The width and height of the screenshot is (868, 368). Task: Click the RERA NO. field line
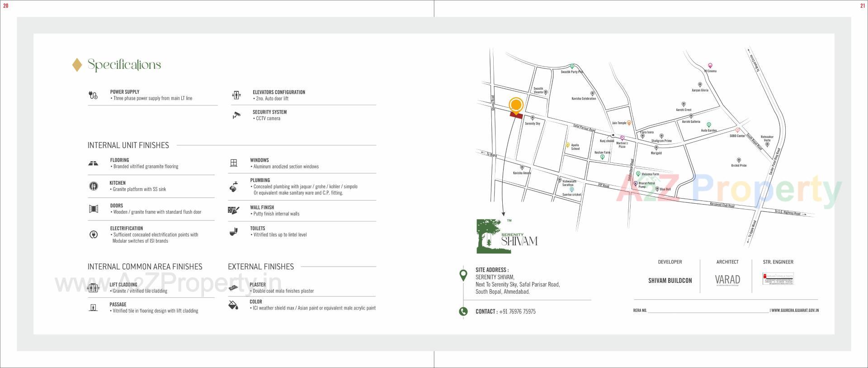[x=708, y=312]
